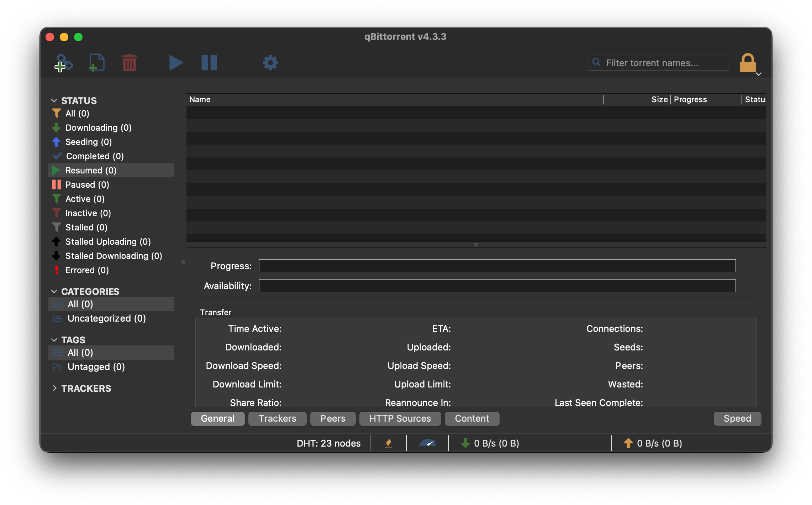Click the Pause toolbar icon
The image size is (812, 505).
click(x=209, y=63)
